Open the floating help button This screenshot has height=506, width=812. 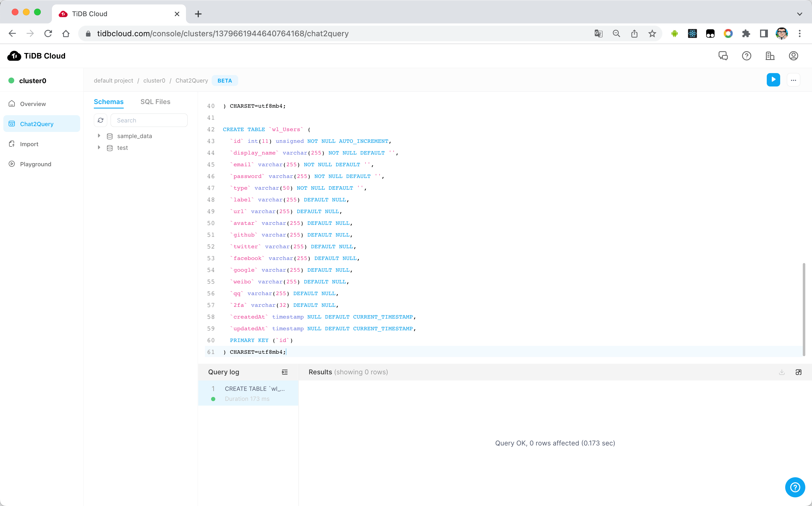coord(795,487)
